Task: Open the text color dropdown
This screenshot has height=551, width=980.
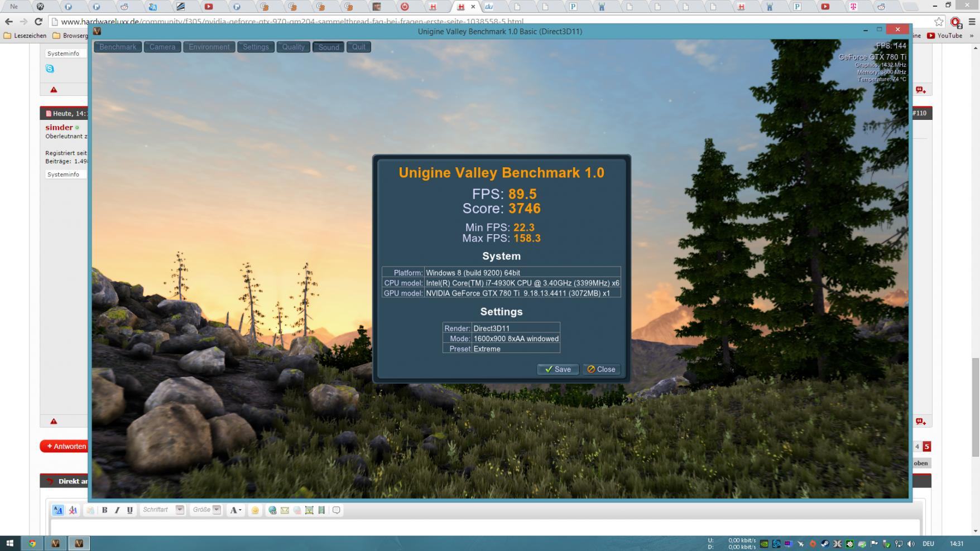Action: [236, 510]
